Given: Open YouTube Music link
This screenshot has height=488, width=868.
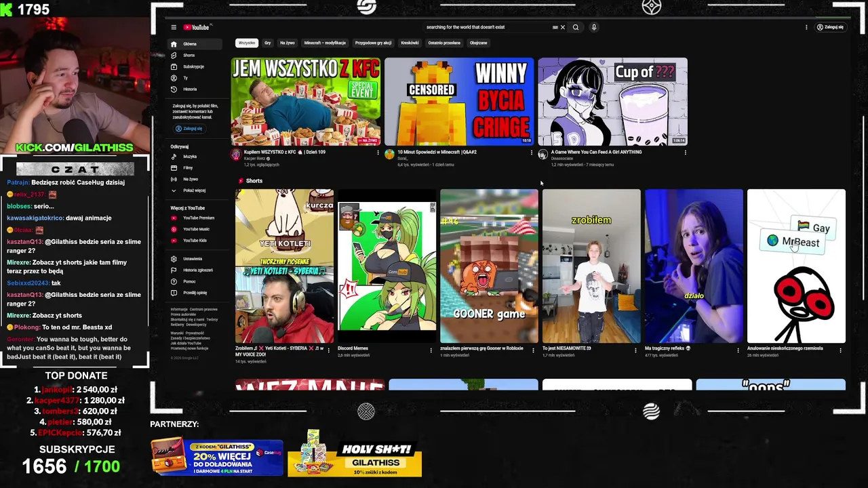Looking at the screenshot, I should click(x=195, y=229).
